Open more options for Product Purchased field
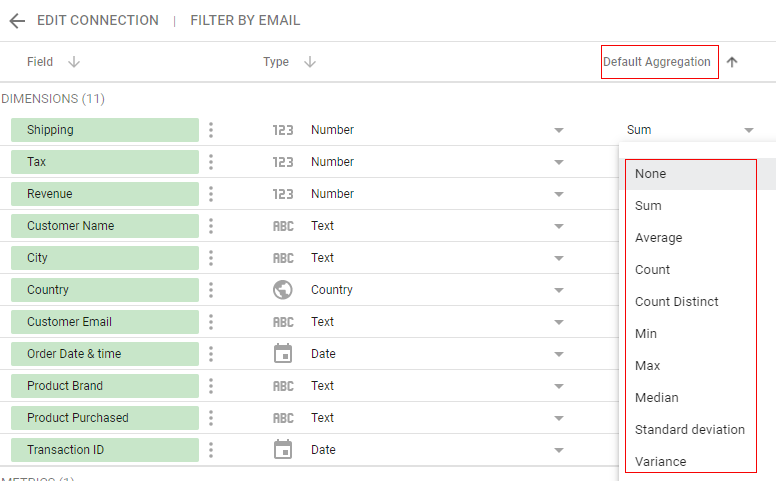This screenshot has width=776, height=481. point(211,418)
